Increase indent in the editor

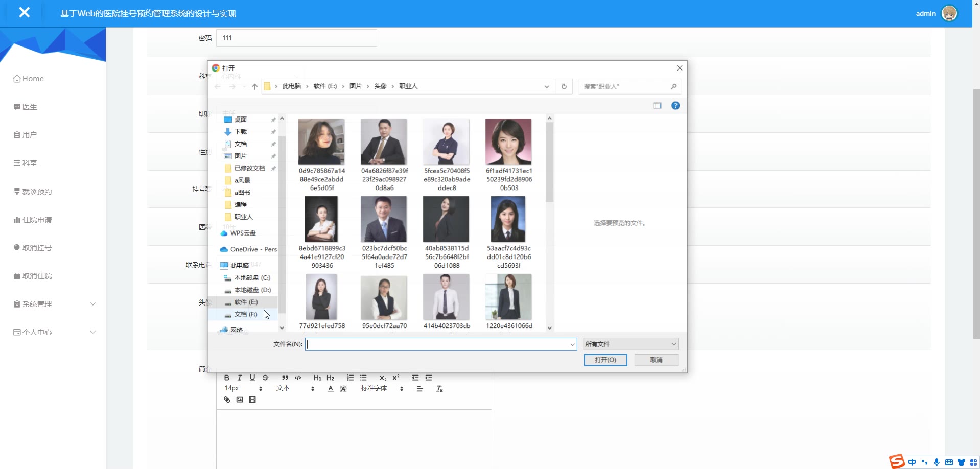(x=429, y=378)
